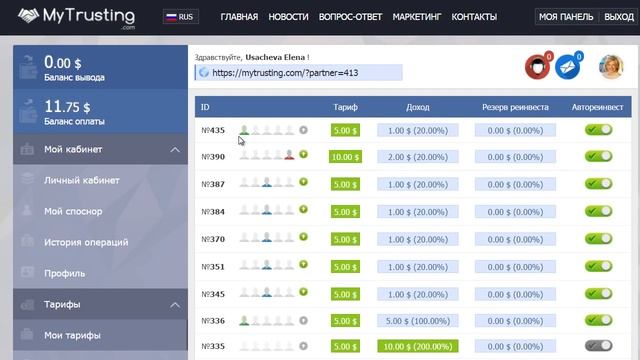Click the Автореинвест column header
The image size is (640, 360).
(597, 107)
